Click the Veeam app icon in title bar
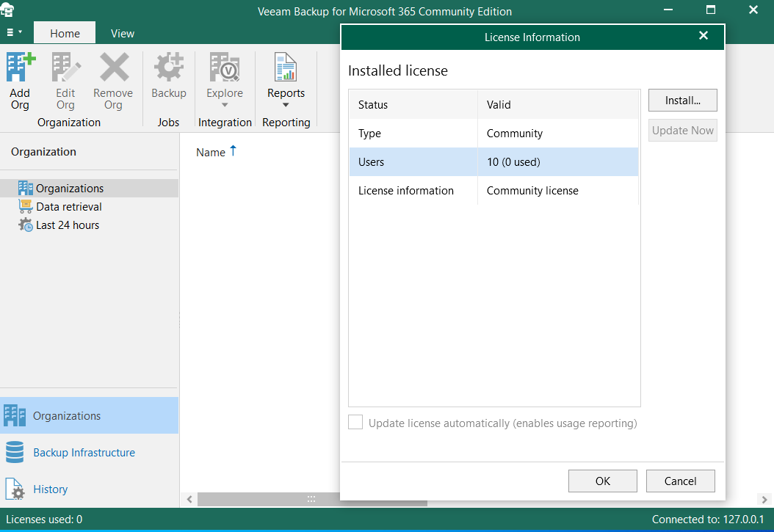Image resolution: width=774 pixels, height=532 pixels. [7, 10]
